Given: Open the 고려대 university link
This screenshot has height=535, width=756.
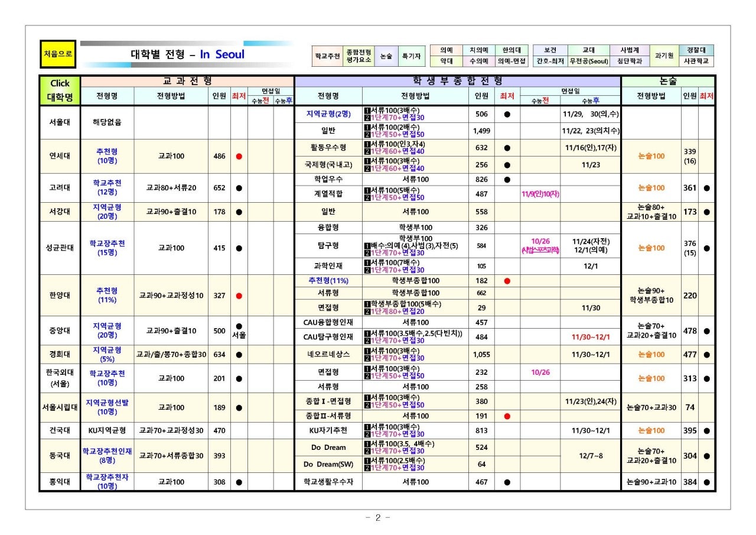Looking at the screenshot, I should (x=60, y=188).
